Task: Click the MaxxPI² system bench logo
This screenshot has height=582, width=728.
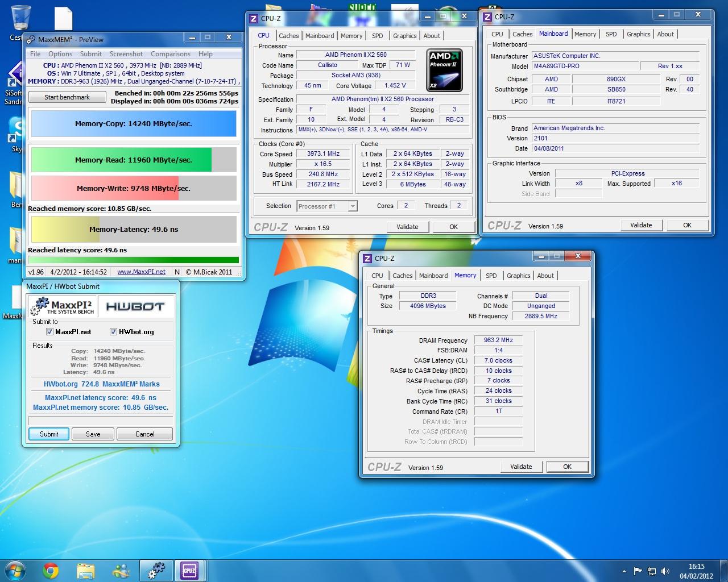Action: [x=63, y=306]
